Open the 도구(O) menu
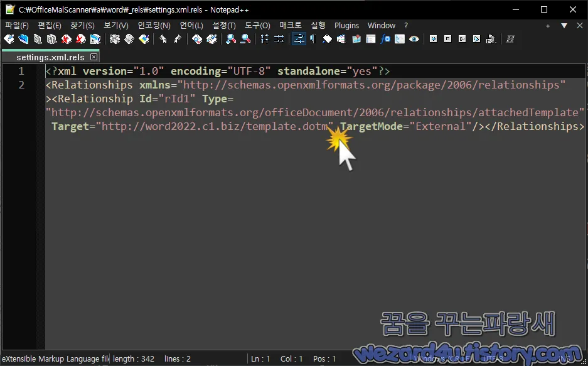 point(258,26)
